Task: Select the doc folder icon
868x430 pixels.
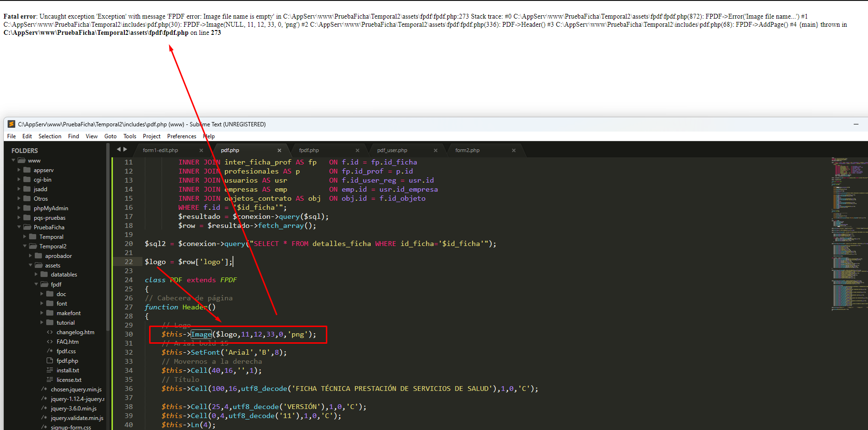Action: click(50, 294)
